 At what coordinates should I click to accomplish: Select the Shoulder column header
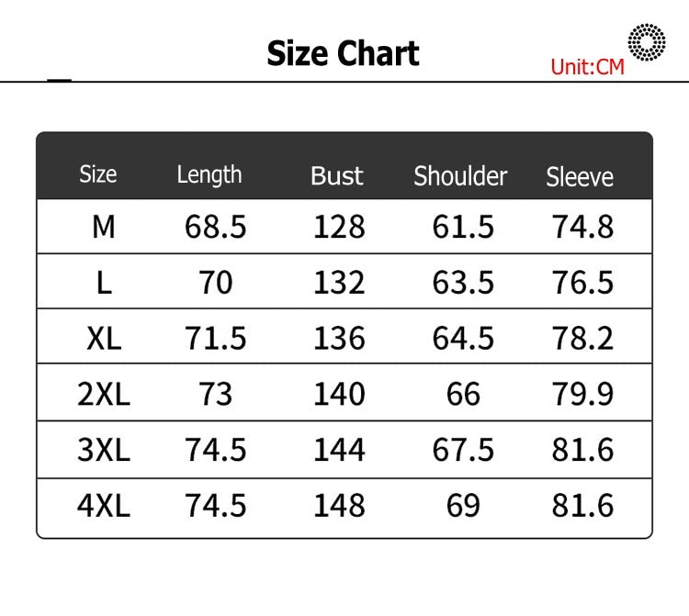click(460, 176)
